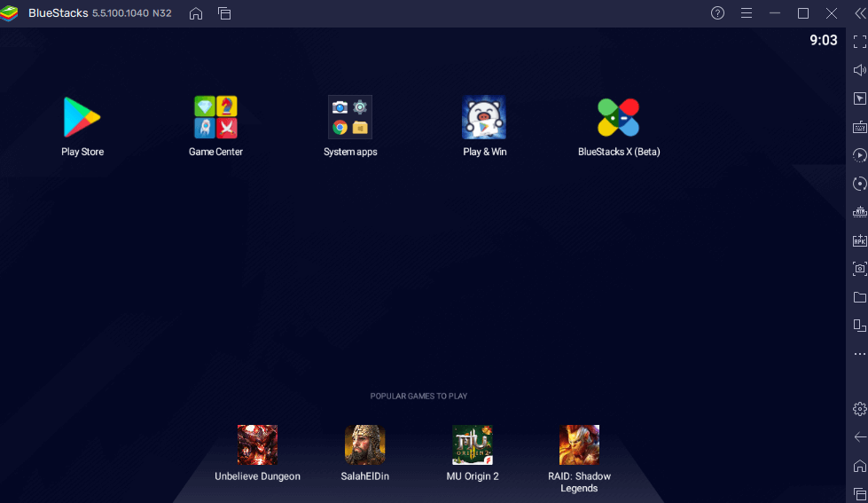868x503 pixels.
Task: Minimize the BlueStacks window
Action: pos(774,13)
